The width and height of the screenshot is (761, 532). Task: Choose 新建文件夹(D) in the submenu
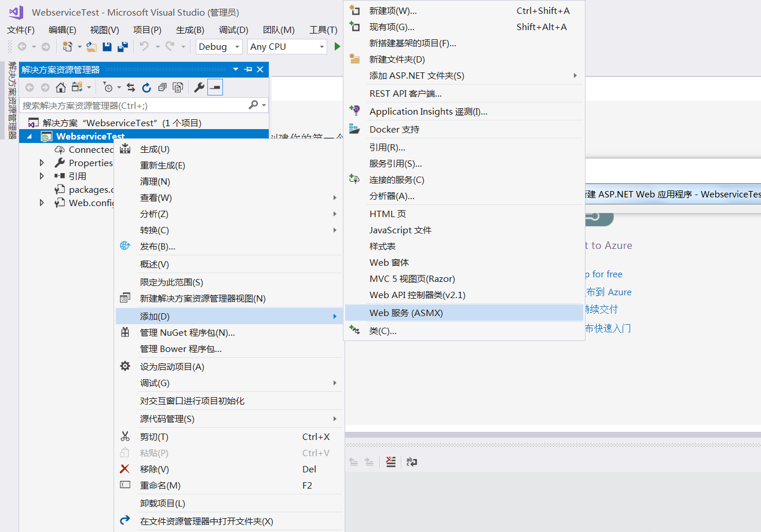[x=464, y=59]
